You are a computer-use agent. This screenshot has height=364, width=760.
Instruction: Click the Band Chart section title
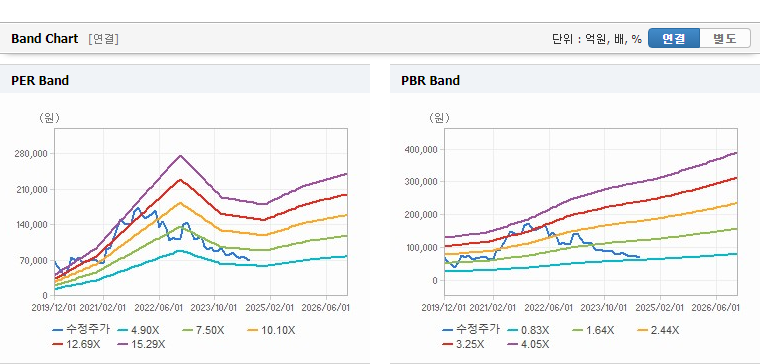(45, 39)
